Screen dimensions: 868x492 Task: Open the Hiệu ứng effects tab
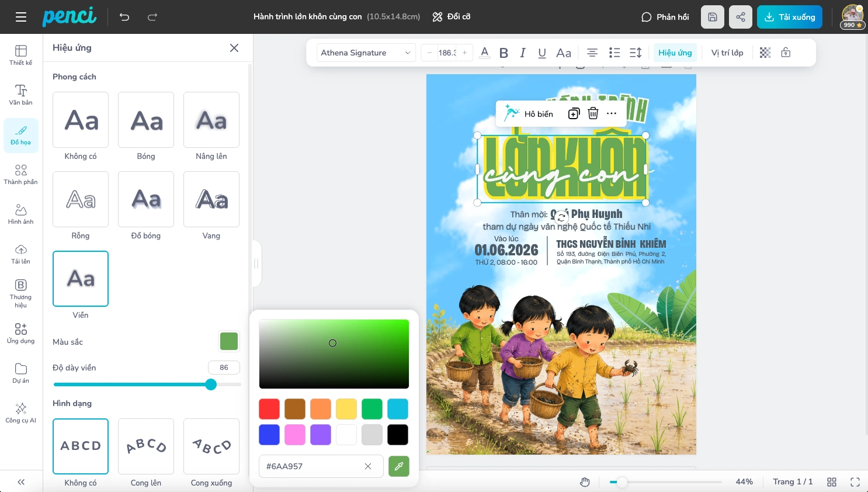click(x=675, y=53)
